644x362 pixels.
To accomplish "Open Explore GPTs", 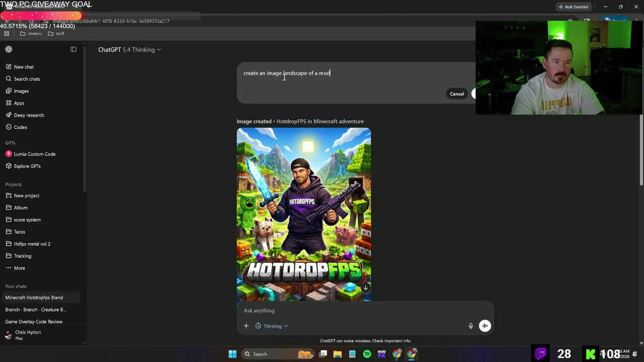I will 27,166.
